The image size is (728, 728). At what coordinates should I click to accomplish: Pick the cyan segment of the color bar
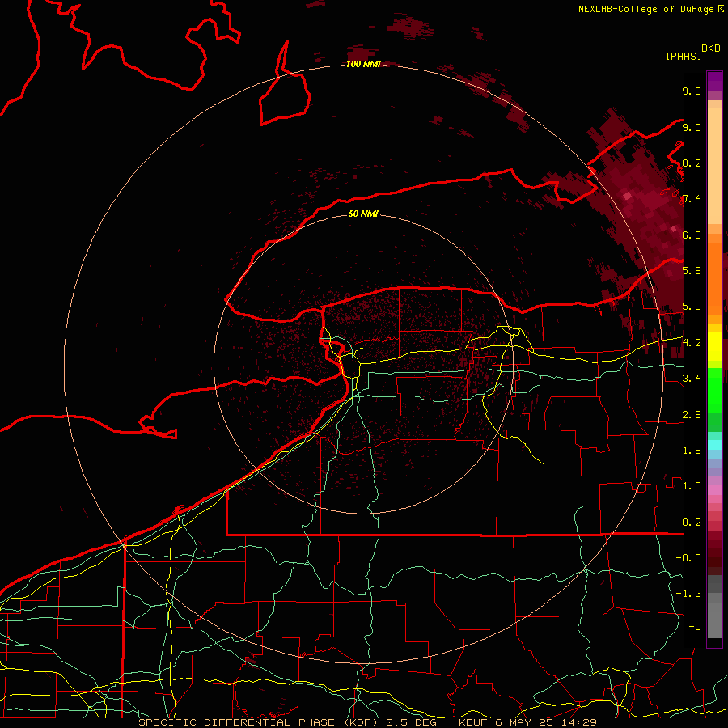tap(714, 444)
